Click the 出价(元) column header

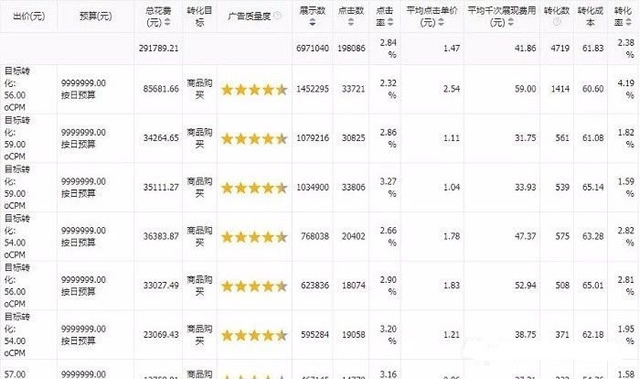tap(29, 16)
